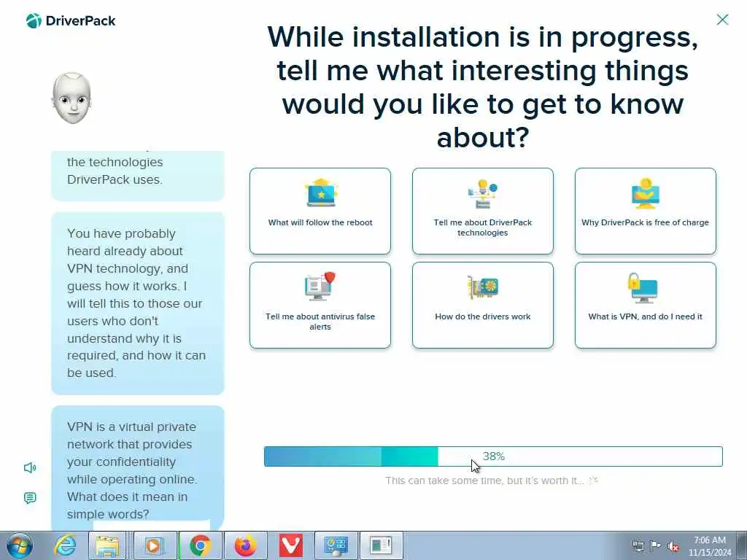The height and width of the screenshot is (560, 747).
Task: Open the Action Center flag icon
Action: [x=656, y=546]
